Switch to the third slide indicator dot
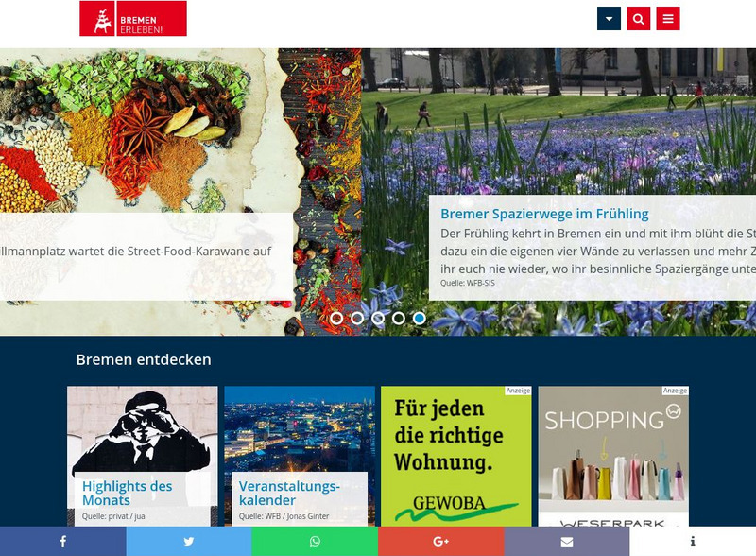The height and width of the screenshot is (556, 756). pyautogui.click(x=377, y=319)
